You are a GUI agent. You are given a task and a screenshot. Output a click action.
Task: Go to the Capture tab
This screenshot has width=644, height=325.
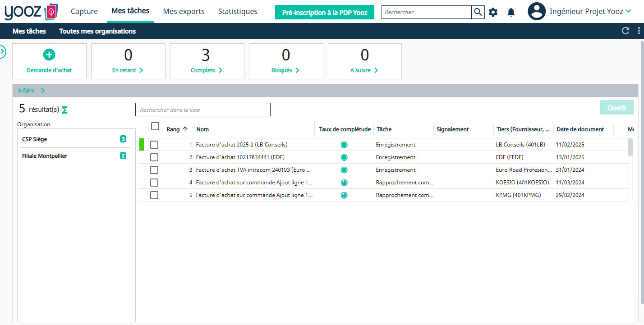click(84, 12)
